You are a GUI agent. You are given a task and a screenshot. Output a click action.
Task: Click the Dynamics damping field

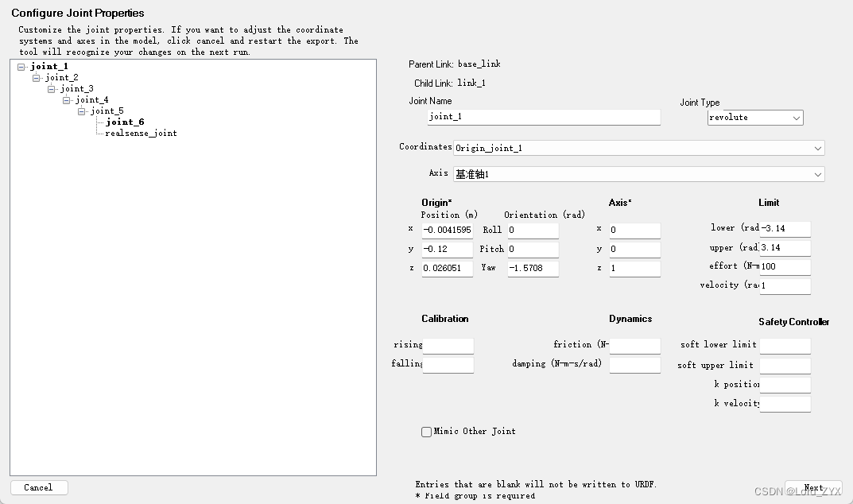[635, 365]
